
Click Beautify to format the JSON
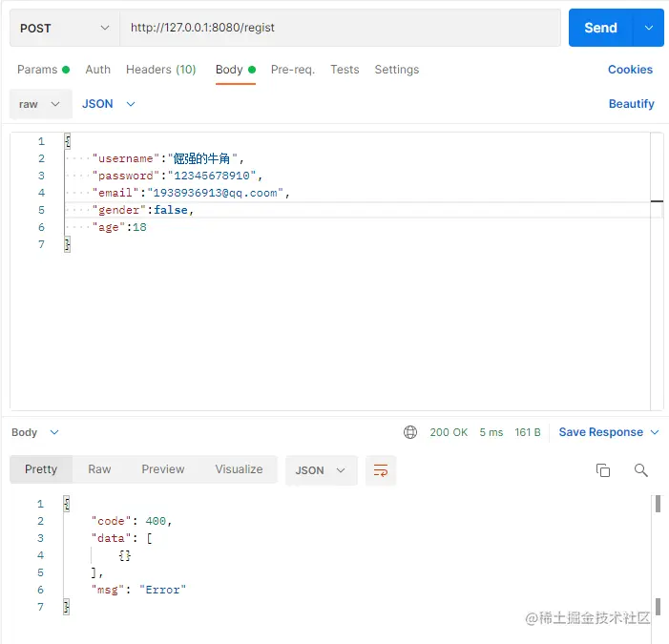(632, 104)
